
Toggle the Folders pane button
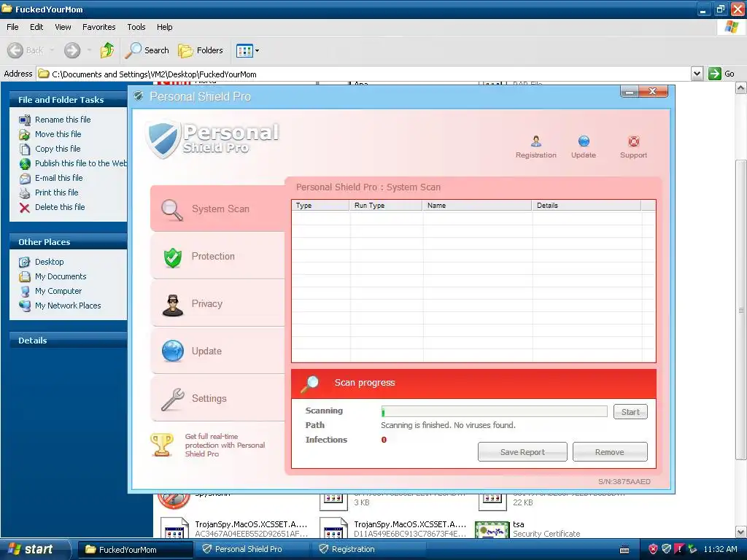pyautogui.click(x=200, y=50)
